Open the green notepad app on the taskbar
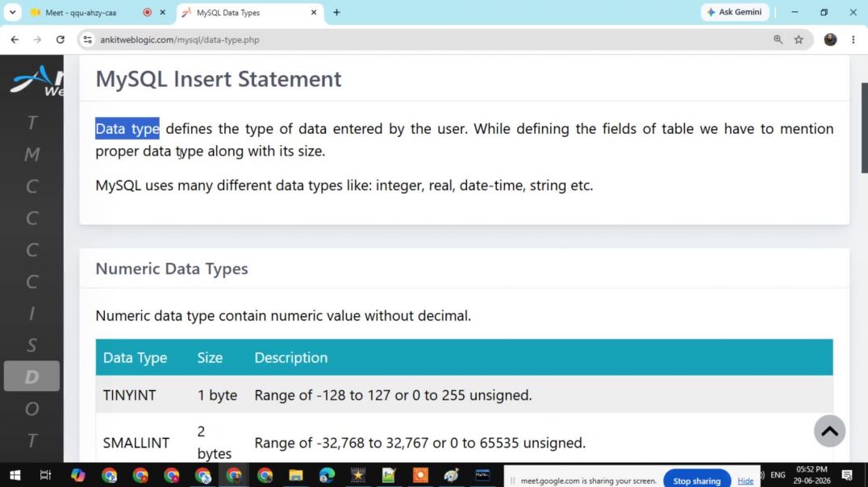The height and width of the screenshot is (487, 868). [389, 475]
